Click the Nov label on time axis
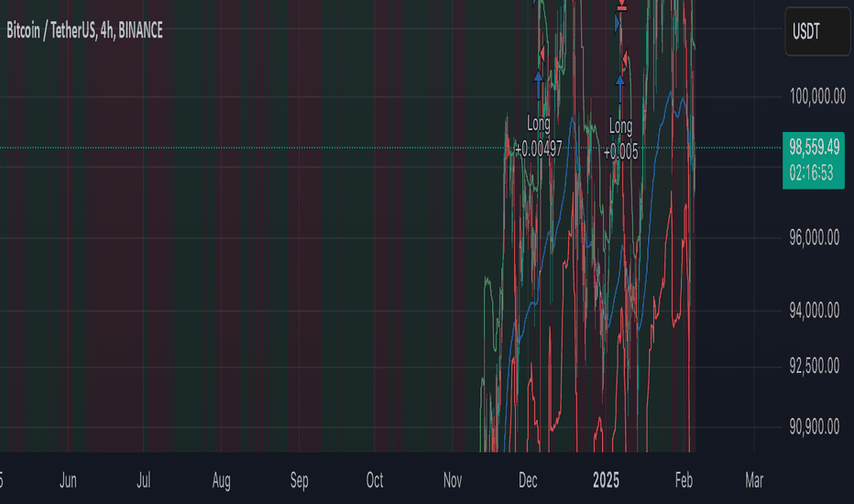This screenshot has height=504, width=854. pyautogui.click(x=453, y=480)
